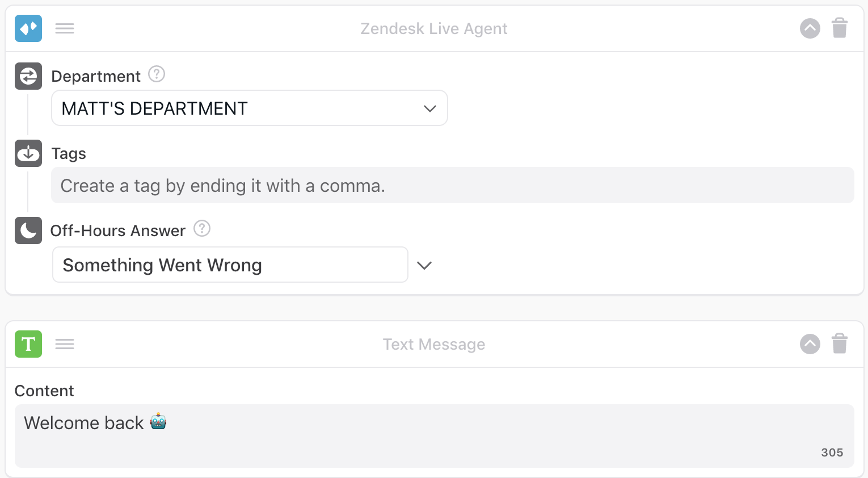The width and height of the screenshot is (868, 478).
Task: Open the MATT'S DEPARTMENT dropdown
Action: point(250,108)
